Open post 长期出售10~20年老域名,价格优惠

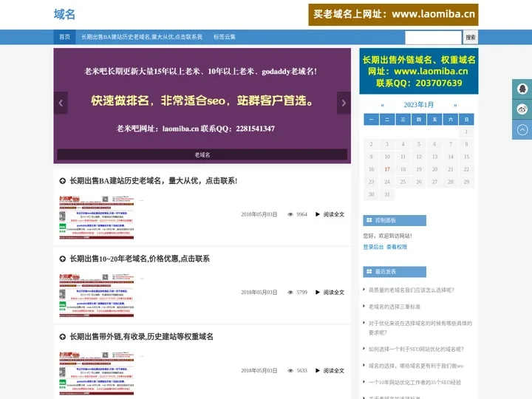pos(140,259)
